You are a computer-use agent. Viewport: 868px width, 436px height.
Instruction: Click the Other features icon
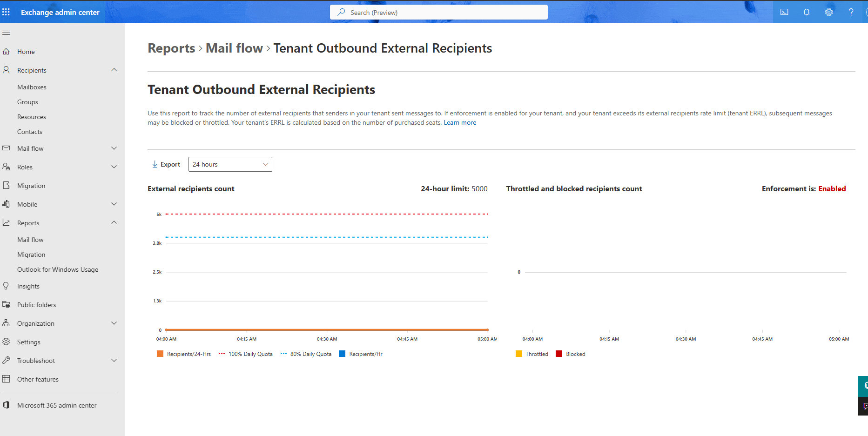(6, 379)
